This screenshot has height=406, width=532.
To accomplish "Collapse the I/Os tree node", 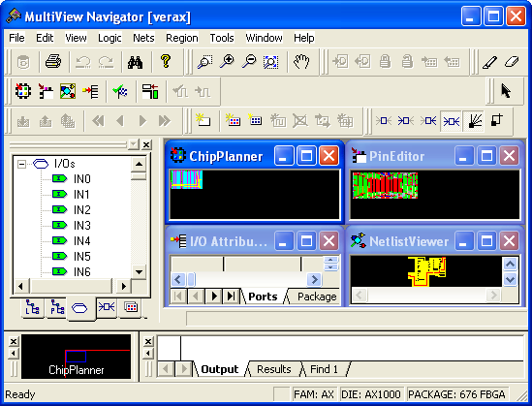I will 21,164.
